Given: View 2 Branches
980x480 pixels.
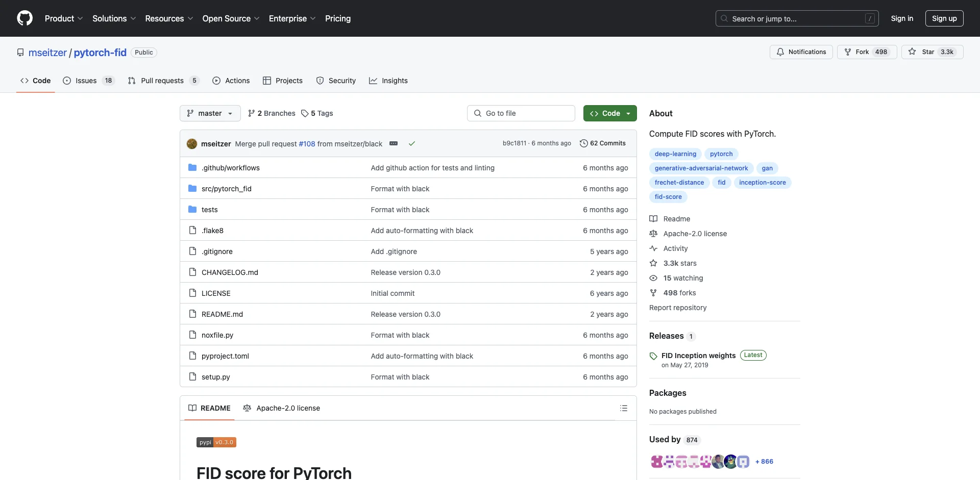Looking at the screenshot, I should (x=272, y=113).
